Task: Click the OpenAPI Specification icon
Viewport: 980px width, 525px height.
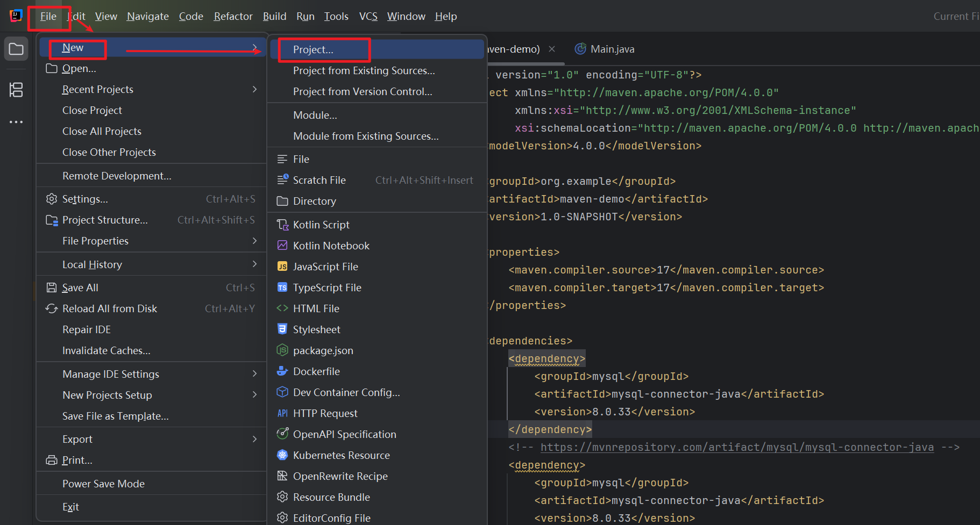Action: (x=282, y=434)
